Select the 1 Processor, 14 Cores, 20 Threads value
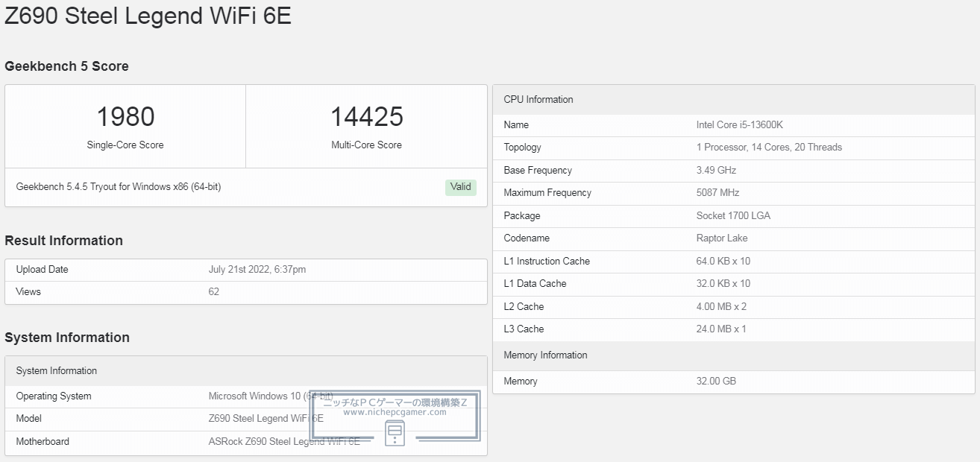The width and height of the screenshot is (980, 462). tap(769, 148)
